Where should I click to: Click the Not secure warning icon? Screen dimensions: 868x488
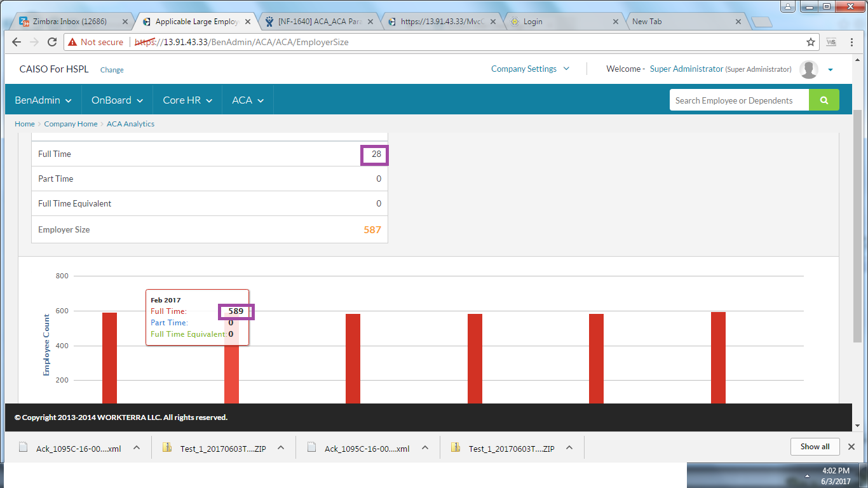(x=72, y=42)
